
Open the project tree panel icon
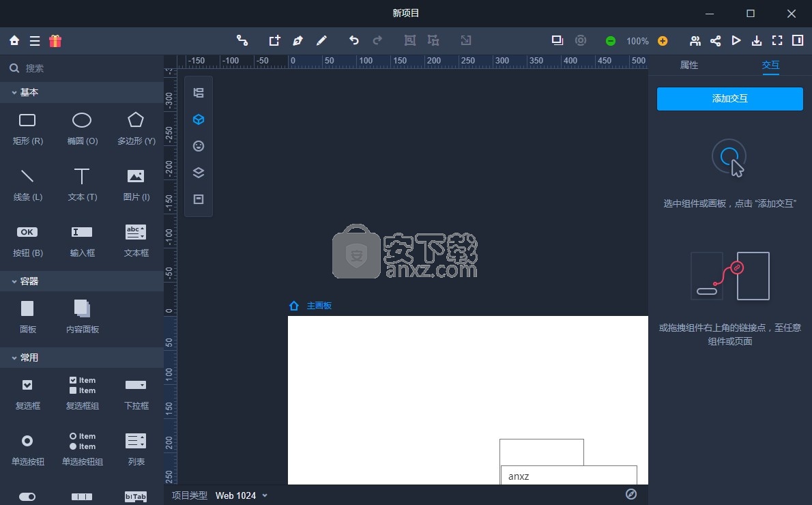[199, 93]
